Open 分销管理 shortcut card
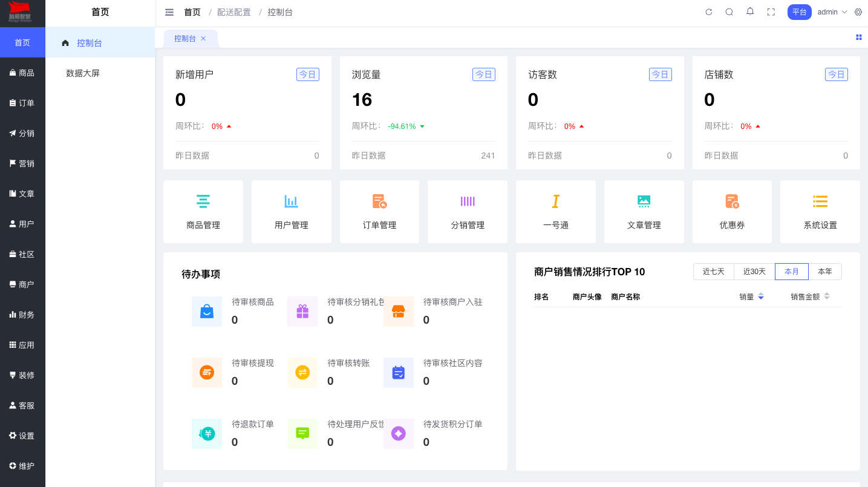This screenshot has height=487, width=868. pos(468,212)
